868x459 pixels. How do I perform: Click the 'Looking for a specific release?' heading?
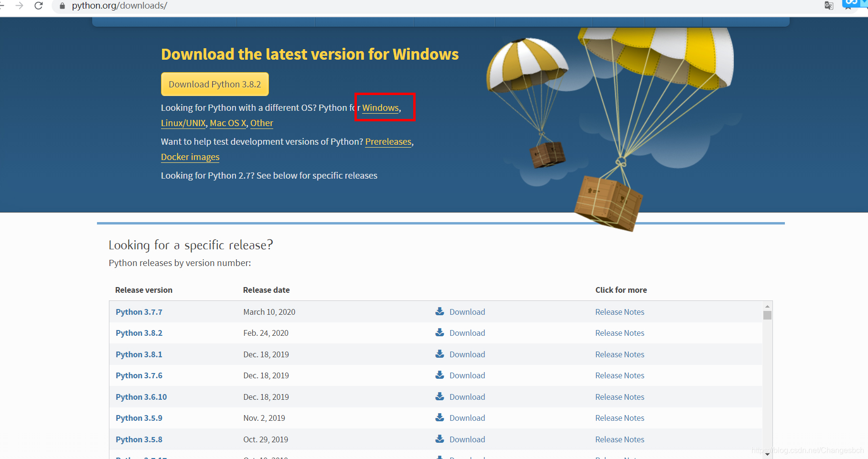pos(191,245)
